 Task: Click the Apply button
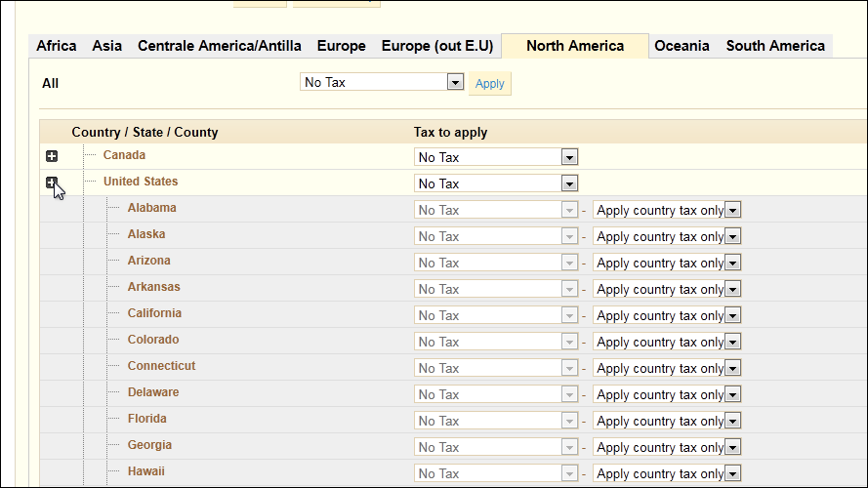(x=489, y=84)
